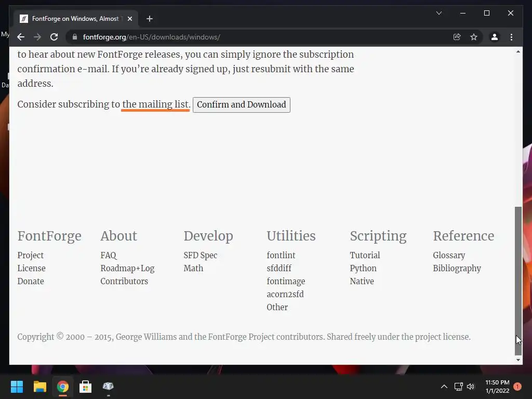Click the page scrollbar thumb
The height and width of the screenshot is (399, 532).
[518, 281]
